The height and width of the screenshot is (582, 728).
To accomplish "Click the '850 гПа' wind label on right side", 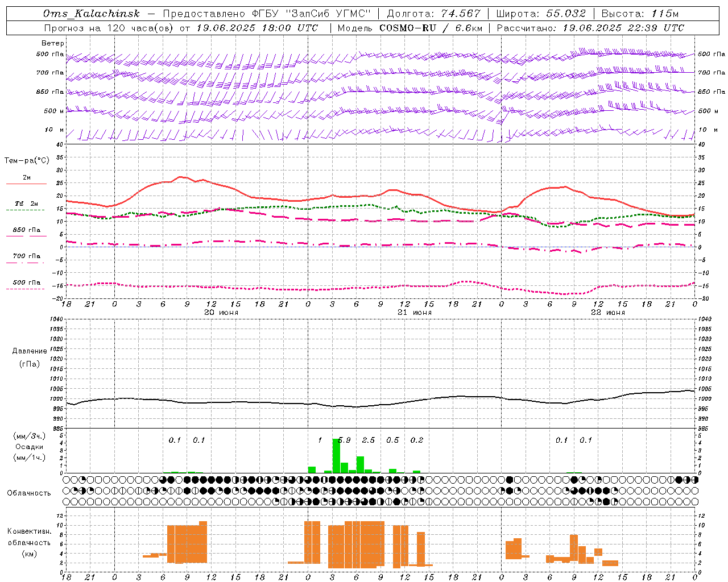I will 712,92.
